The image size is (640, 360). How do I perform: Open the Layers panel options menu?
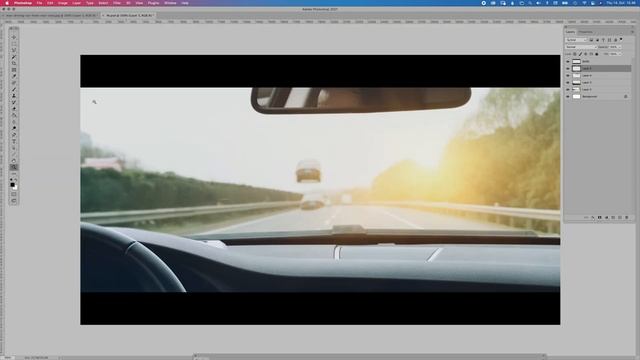632,32
